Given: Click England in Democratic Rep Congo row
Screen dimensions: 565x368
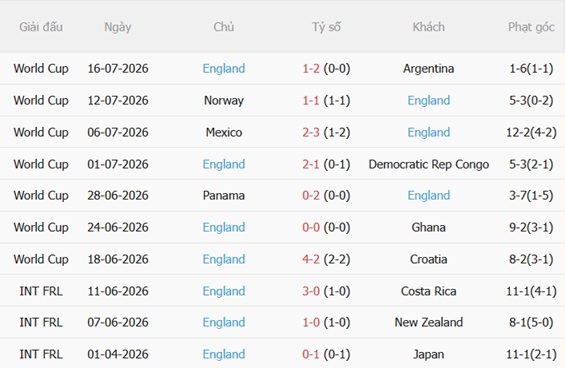Looking at the screenshot, I should pos(224,164).
